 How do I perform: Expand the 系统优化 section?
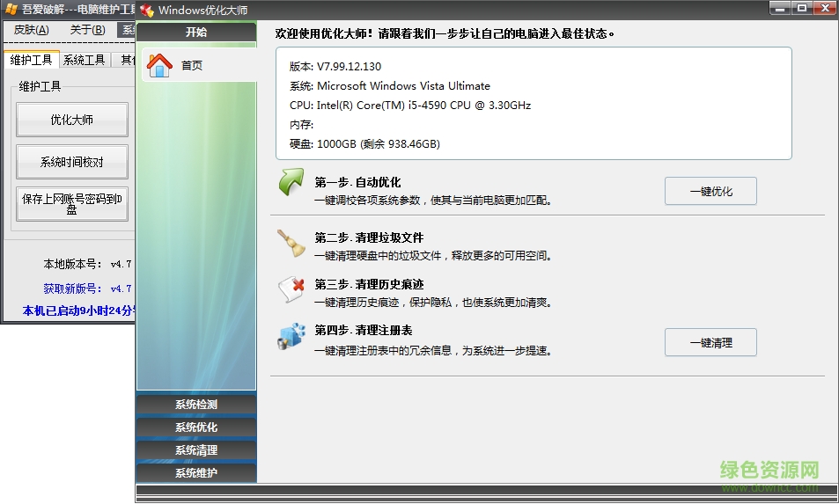coord(196,427)
